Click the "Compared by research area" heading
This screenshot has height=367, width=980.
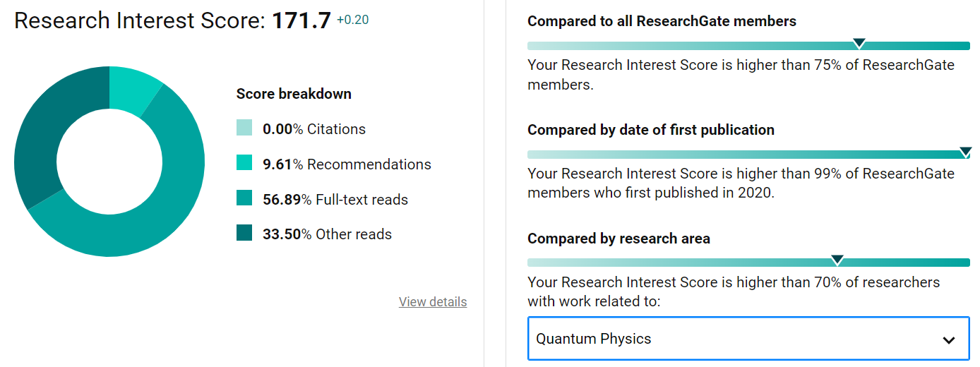click(x=619, y=239)
